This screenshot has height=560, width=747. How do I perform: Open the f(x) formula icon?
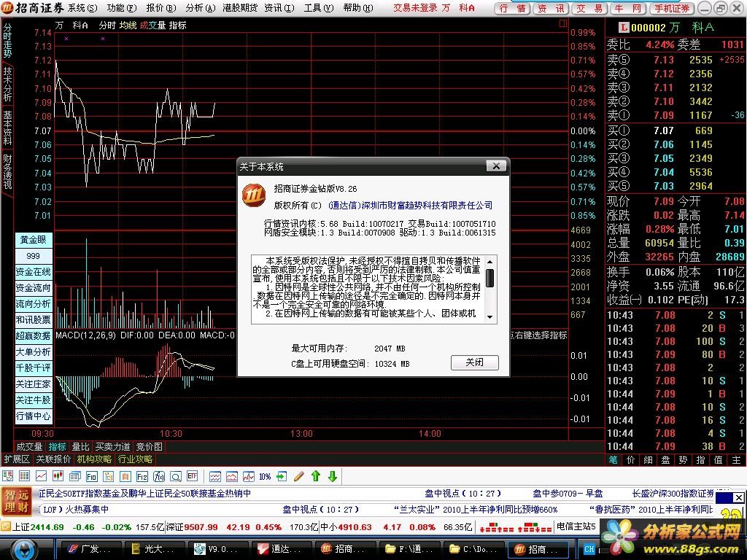click(158, 475)
